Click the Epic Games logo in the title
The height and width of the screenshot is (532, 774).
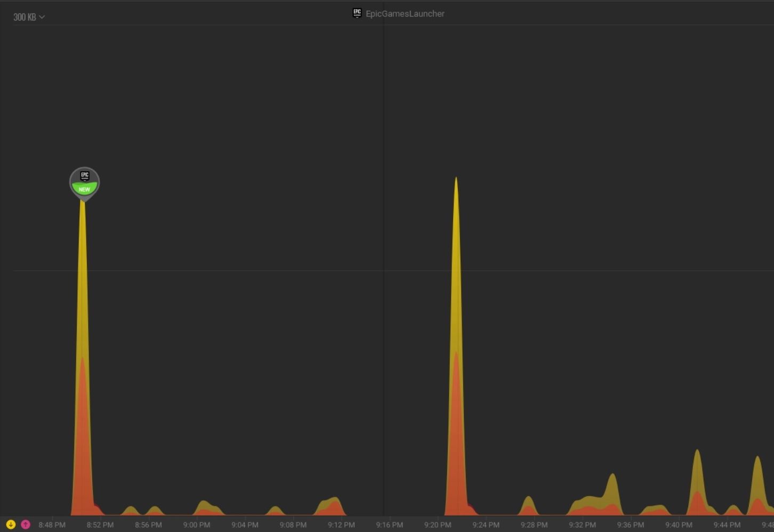point(357,13)
